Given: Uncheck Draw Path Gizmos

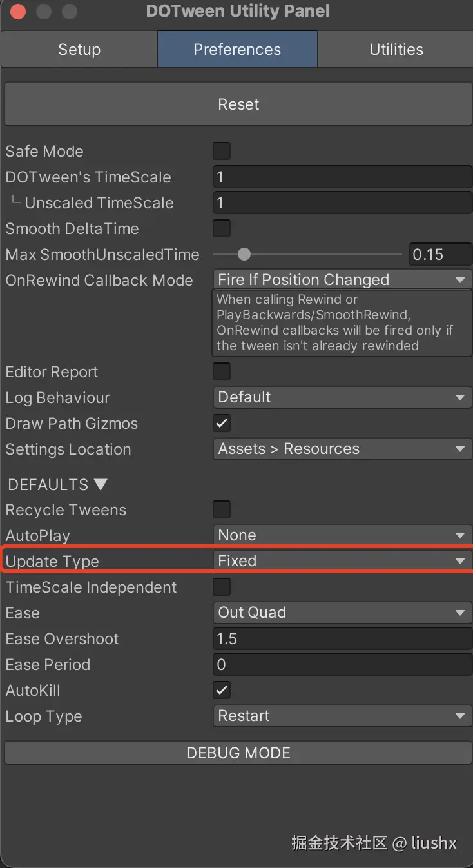Looking at the screenshot, I should (x=222, y=423).
